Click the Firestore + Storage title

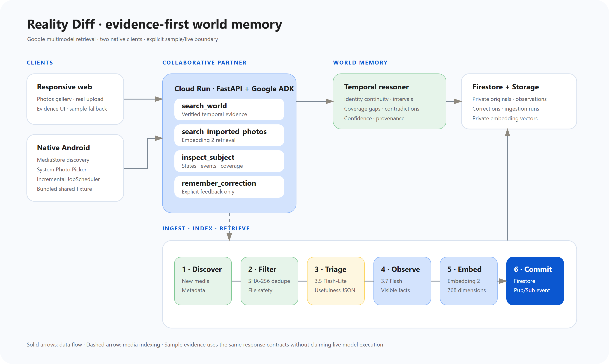click(505, 87)
